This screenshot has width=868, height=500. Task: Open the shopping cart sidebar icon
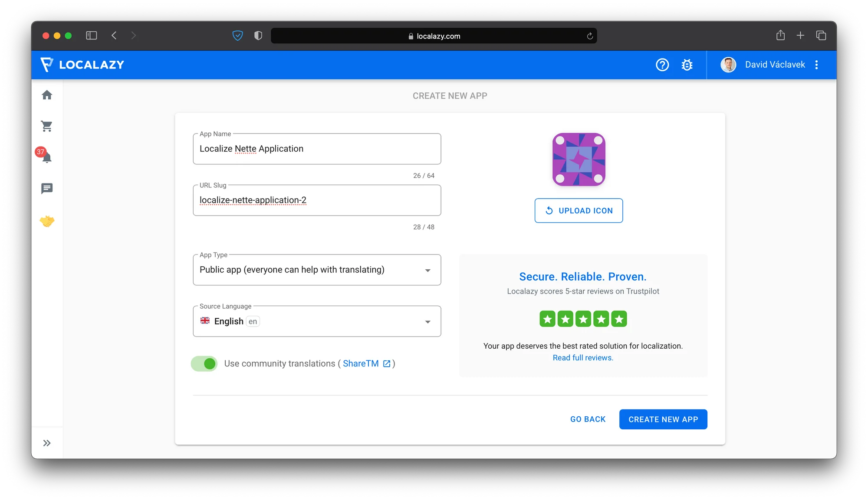pos(47,126)
